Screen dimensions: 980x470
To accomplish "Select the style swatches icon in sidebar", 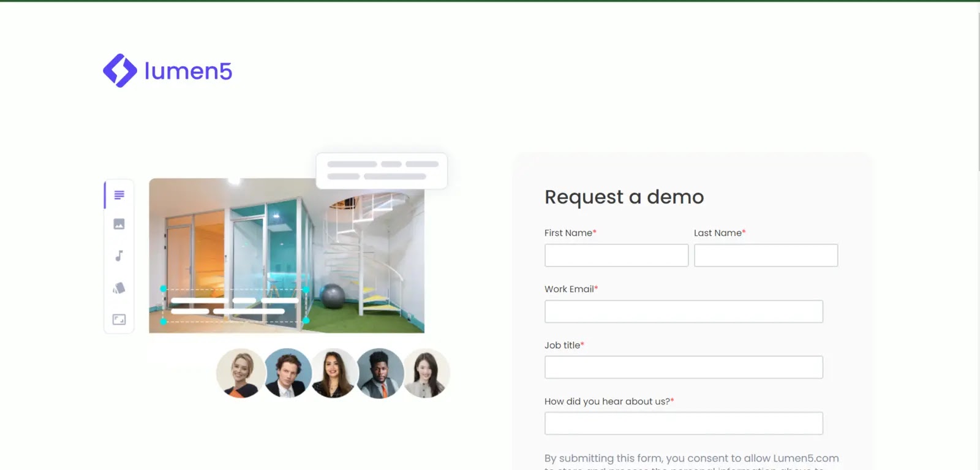I will (x=119, y=288).
